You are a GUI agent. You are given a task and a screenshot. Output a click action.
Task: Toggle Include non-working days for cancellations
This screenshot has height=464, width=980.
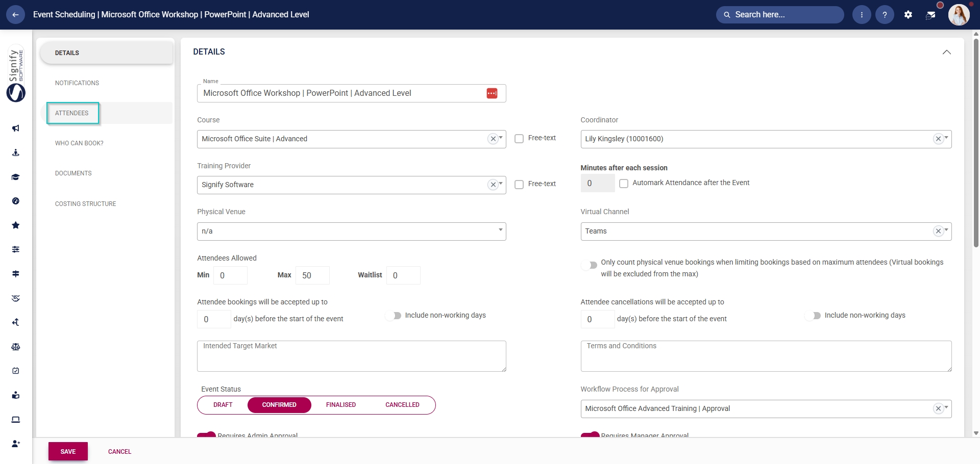coord(813,316)
